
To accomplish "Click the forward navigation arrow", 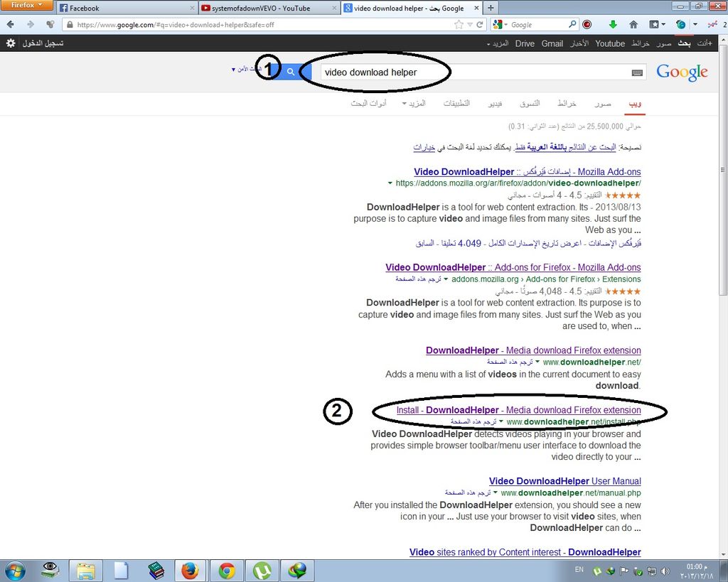I will (30, 24).
